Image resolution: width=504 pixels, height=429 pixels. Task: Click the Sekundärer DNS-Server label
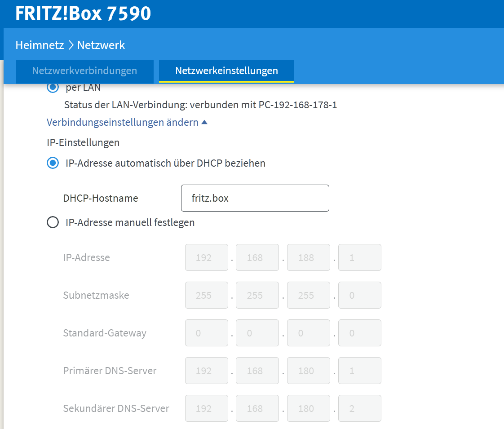point(116,408)
